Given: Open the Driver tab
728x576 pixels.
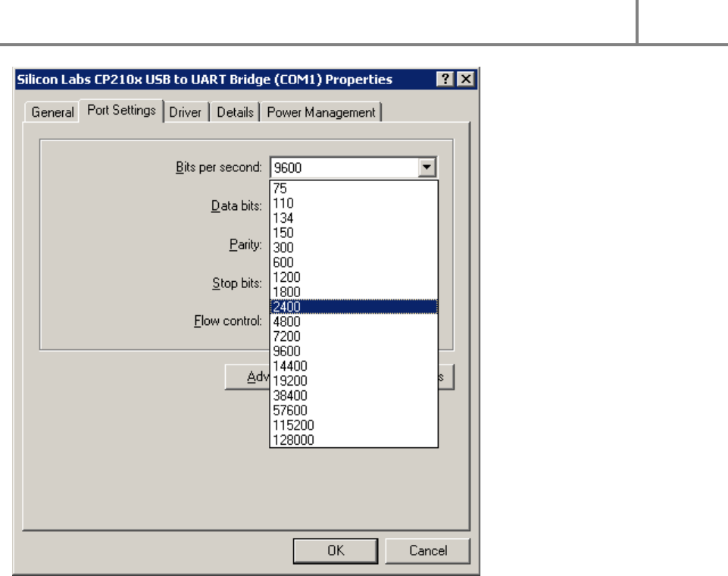Looking at the screenshot, I should (x=186, y=112).
